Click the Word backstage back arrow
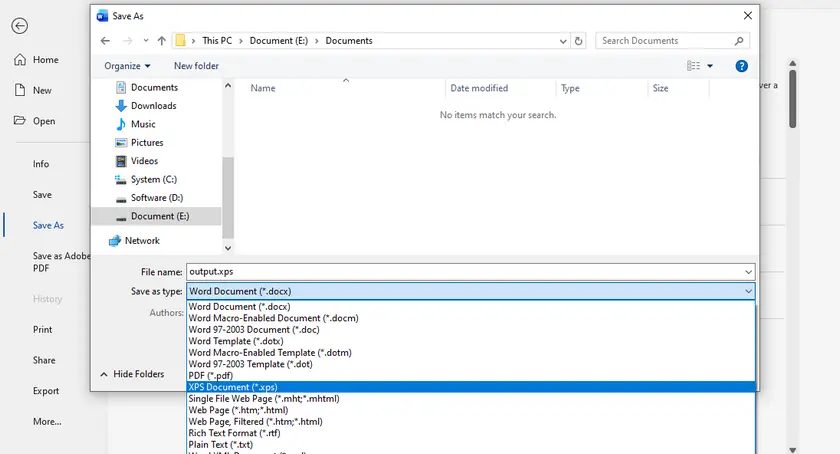The width and height of the screenshot is (840, 454). click(20, 26)
